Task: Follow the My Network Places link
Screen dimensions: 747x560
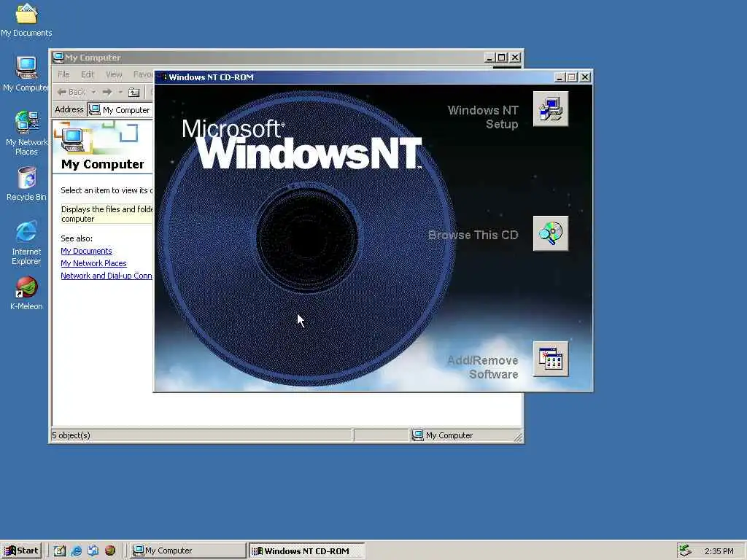Action: coord(93,263)
